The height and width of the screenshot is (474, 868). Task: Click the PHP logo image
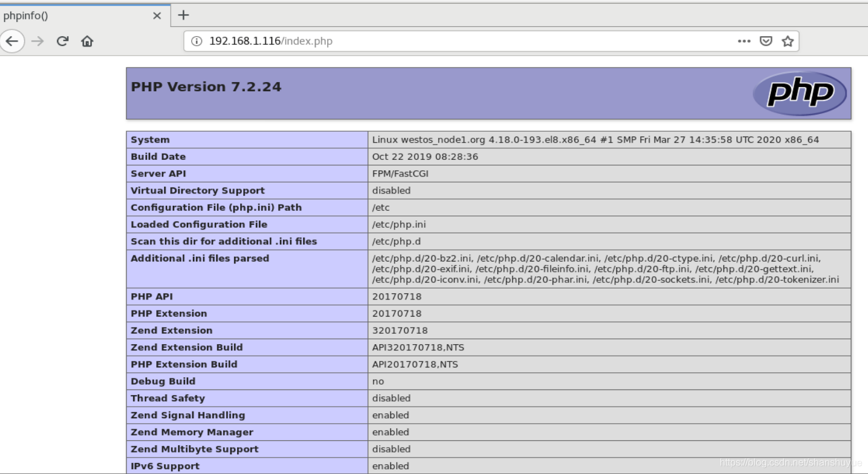(x=800, y=93)
